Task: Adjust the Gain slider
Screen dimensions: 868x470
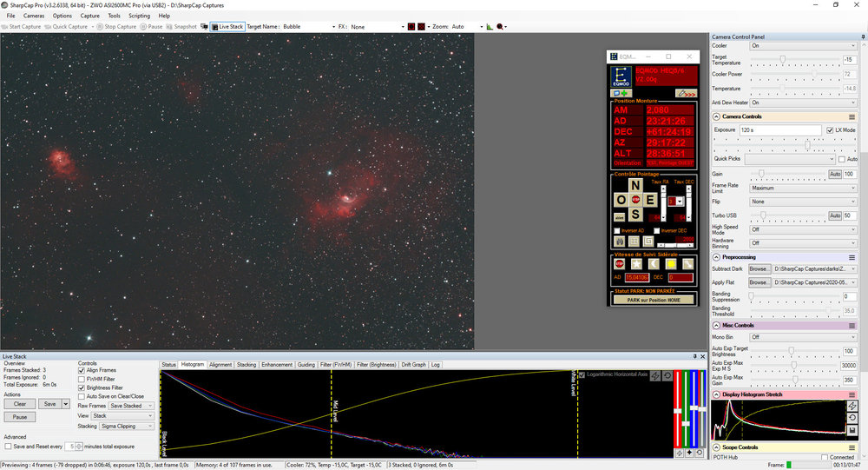Action: [762, 174]
